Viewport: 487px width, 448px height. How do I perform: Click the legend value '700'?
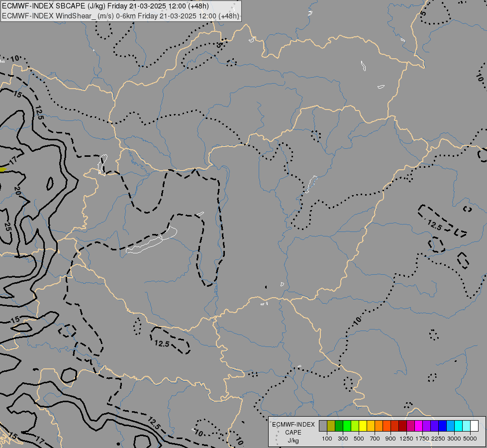(x=375, y=439)
